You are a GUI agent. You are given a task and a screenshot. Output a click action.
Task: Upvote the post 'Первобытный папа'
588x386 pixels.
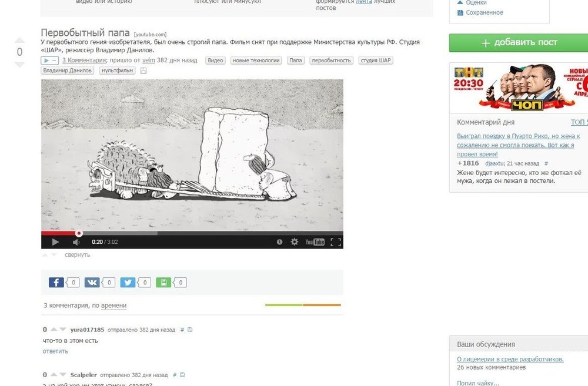[19, 40]
